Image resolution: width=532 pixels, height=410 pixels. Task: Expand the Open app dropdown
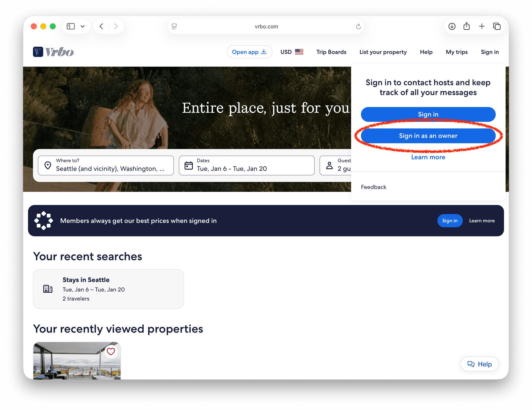pyautogui.click(x=249, y=52)
